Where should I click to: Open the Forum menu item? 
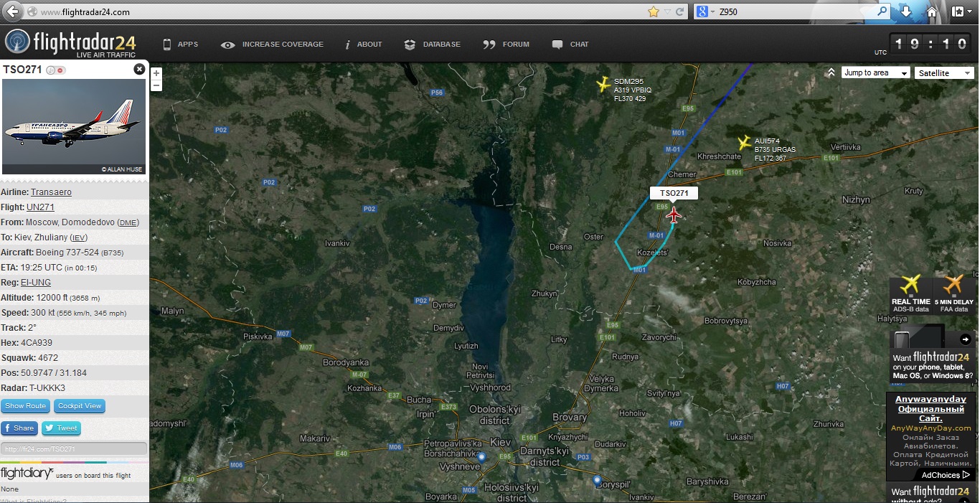point(507,44)
